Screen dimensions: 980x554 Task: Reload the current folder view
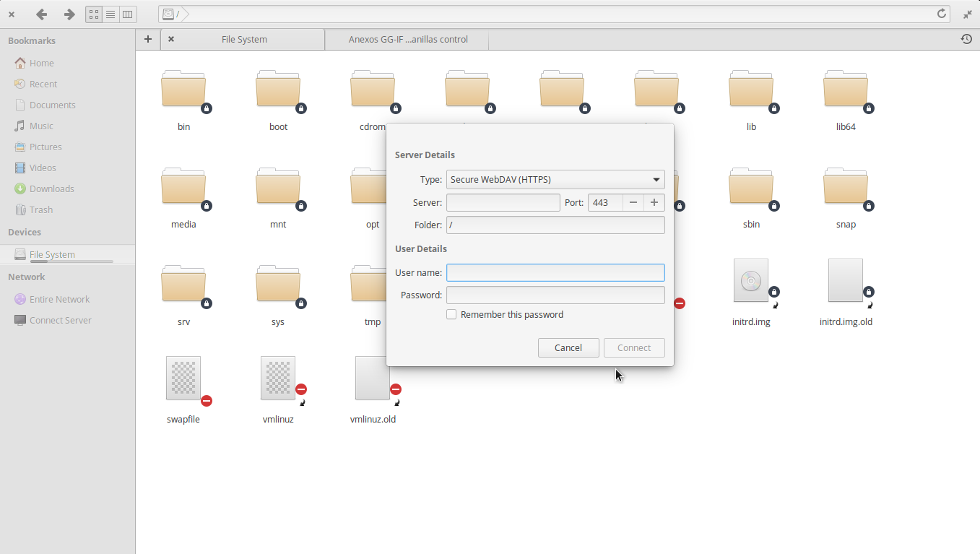pos(941,13)
